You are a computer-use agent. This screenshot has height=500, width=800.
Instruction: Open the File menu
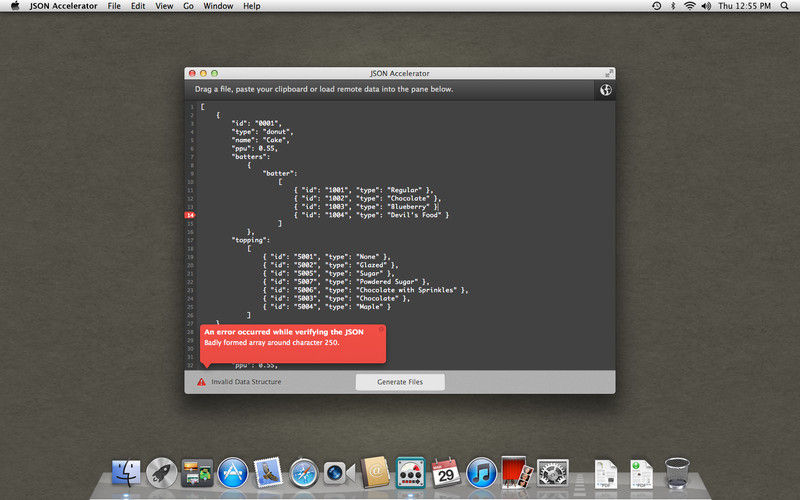(114, 6)
